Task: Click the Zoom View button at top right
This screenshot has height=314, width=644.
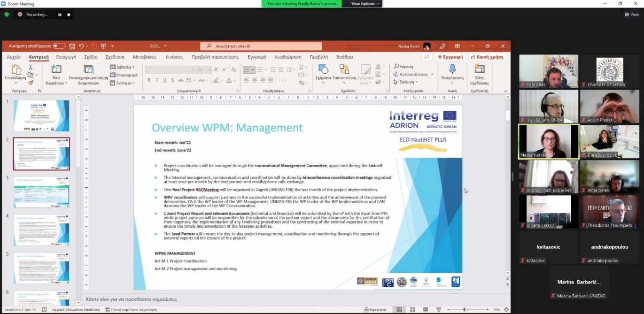Action: point(631,15)
